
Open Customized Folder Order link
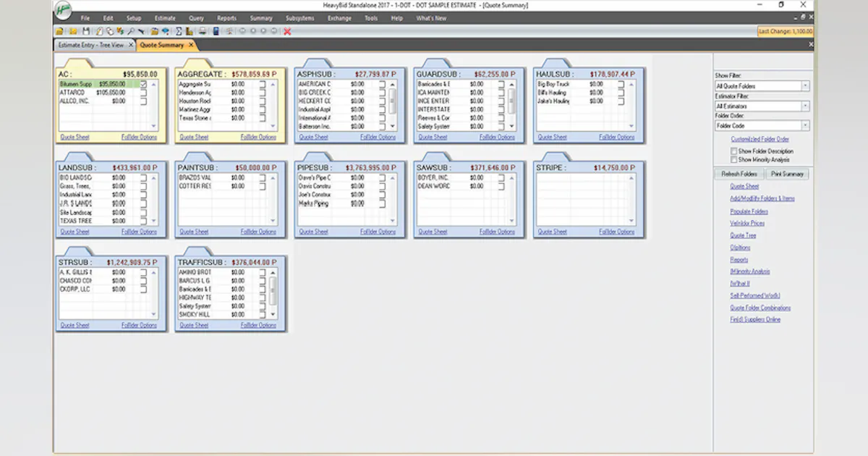tap(759, 139)
